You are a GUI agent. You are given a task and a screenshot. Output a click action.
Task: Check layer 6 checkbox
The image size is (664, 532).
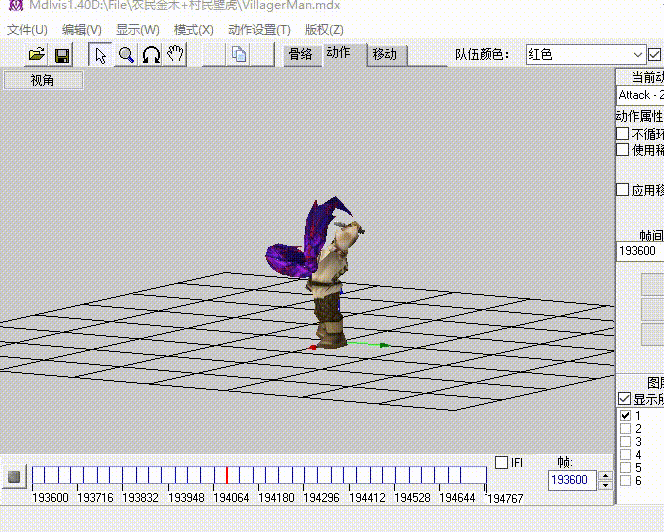point(625,481)
